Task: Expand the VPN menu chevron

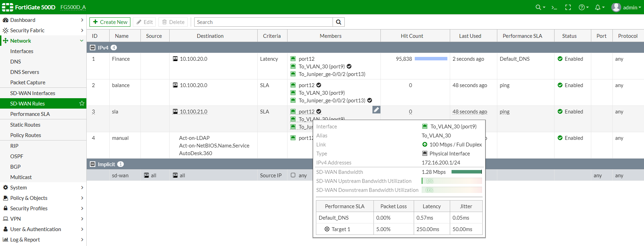Action: pyautogui.click(x=82, y=219)
